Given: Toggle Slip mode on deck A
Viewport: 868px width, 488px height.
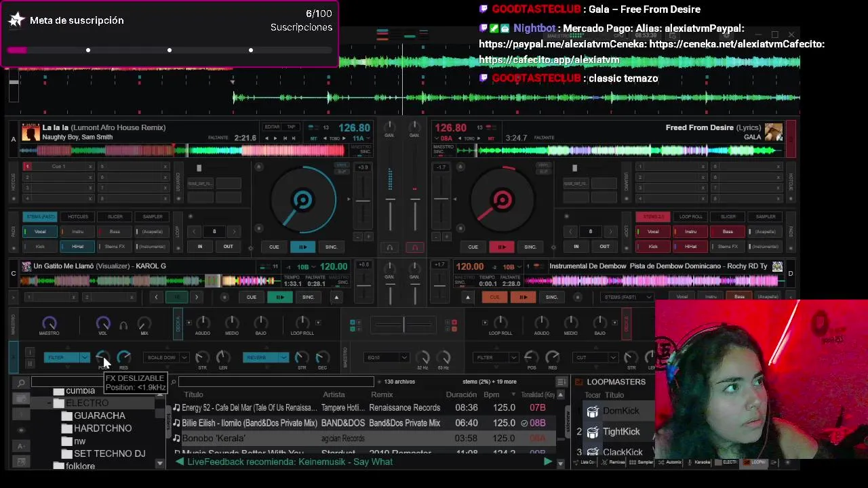Looking at the screenshot, I should tap(342, 170).
